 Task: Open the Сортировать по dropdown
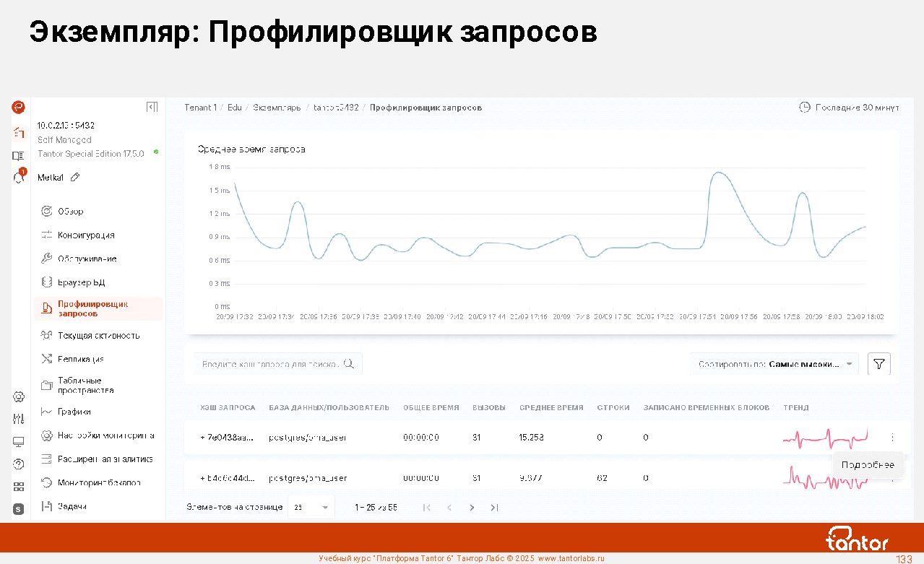click(774, 364)
